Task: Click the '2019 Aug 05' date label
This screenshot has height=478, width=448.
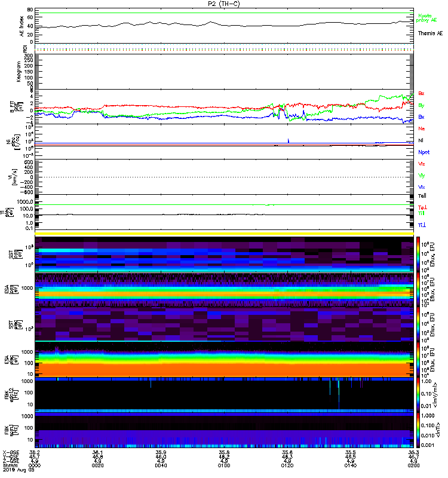Action: click(19, 470)
